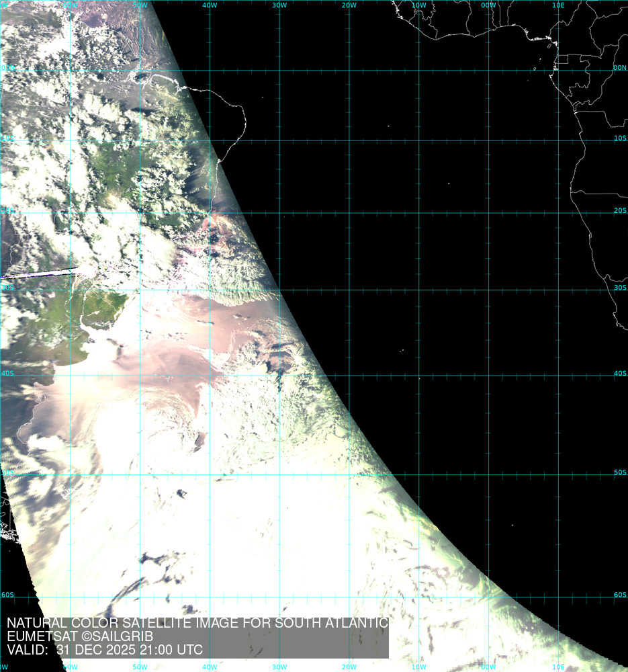Click the 00W longitude label along bottom edge
The height and width of the screenshot is (672, 628).
(488, 667)
